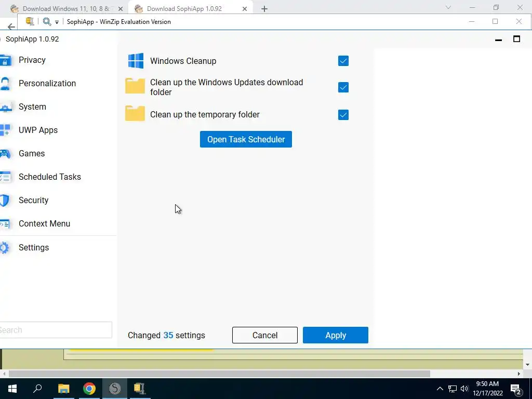532x399 pixels.
Task: Open the System category icon
Action: coord(5,107)
